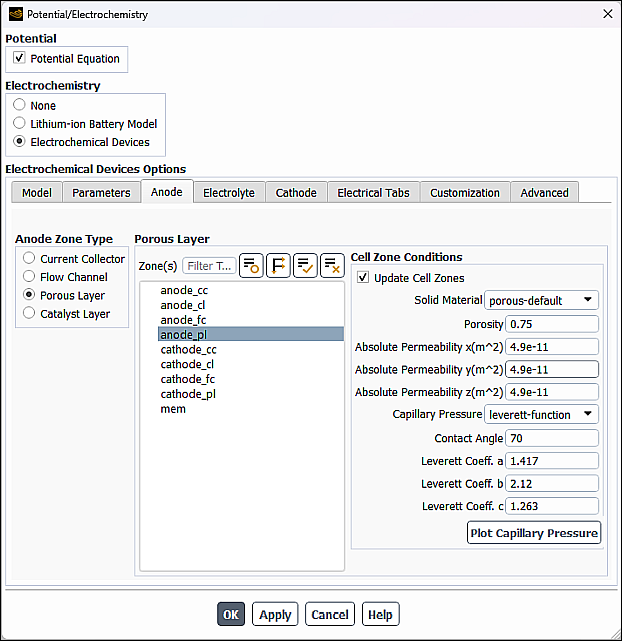Click the Absolute Permeability z field
This screenshot has width=622, height=641.
pyautogui.click(x=552, y=392)
